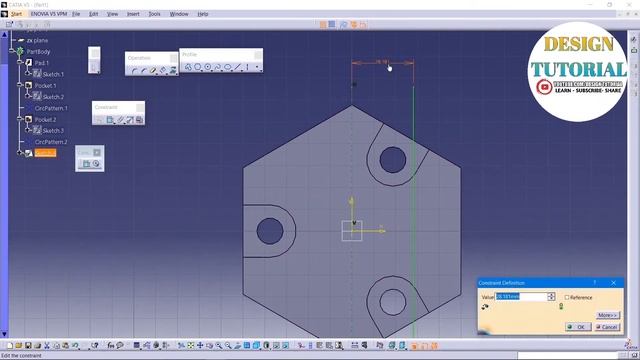Click the tree scrollbar up arrow
This screenshot has width=640, height=360.
pos(4,35)
